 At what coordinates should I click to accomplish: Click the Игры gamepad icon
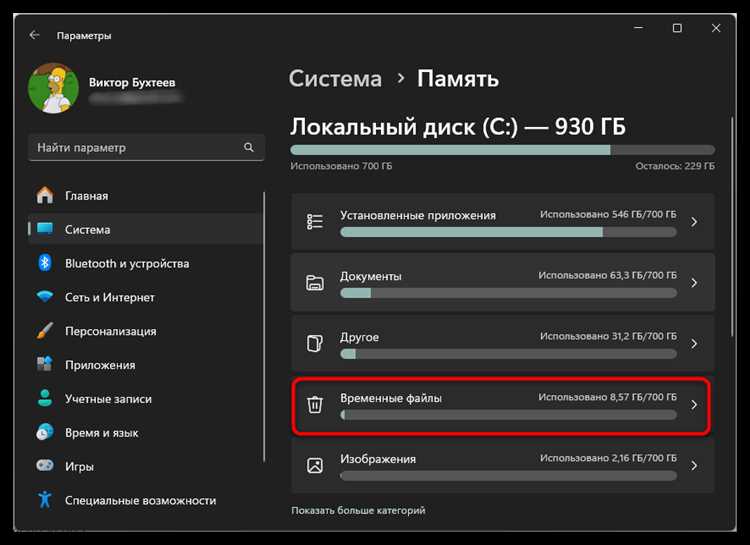pyautogui.click(x=45, y=466)
